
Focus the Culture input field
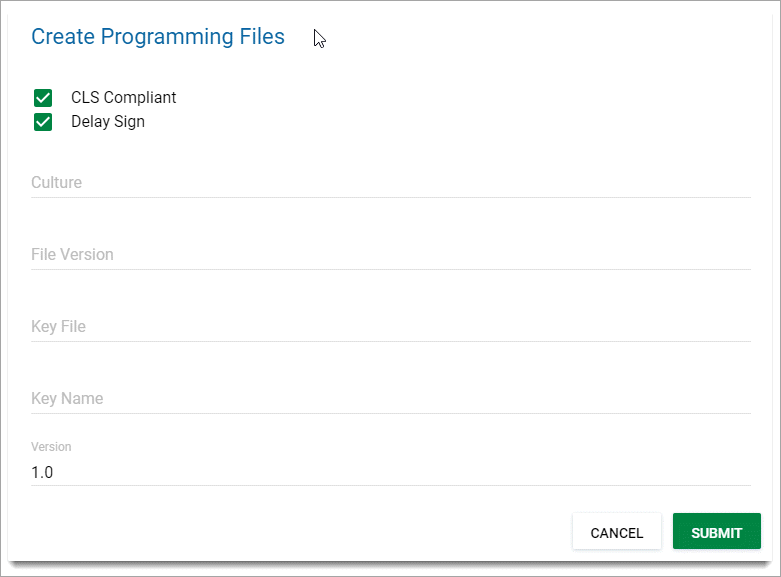point(390,183)
